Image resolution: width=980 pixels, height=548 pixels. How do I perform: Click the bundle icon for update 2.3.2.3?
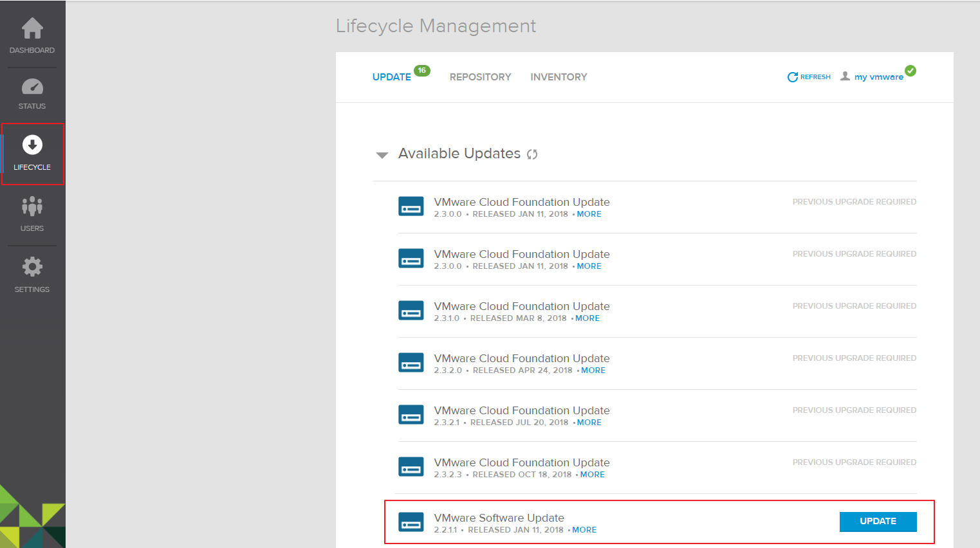point(411,467)
